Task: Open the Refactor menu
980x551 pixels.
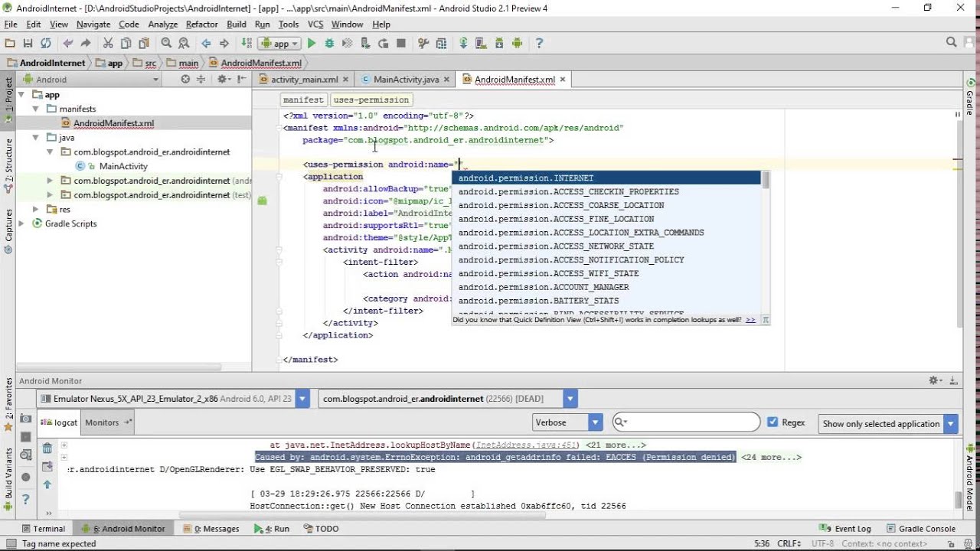Action: tap(202, 24)
